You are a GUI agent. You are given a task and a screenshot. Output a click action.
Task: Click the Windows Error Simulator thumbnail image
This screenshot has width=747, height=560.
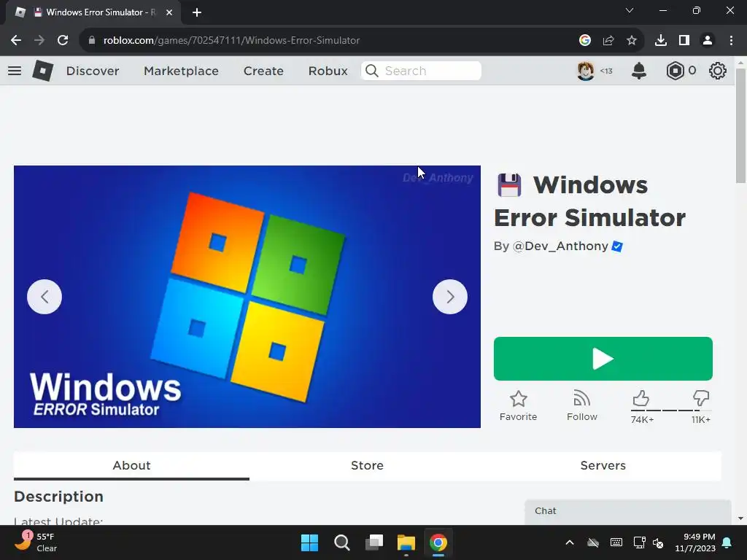(x=247, y=296)
